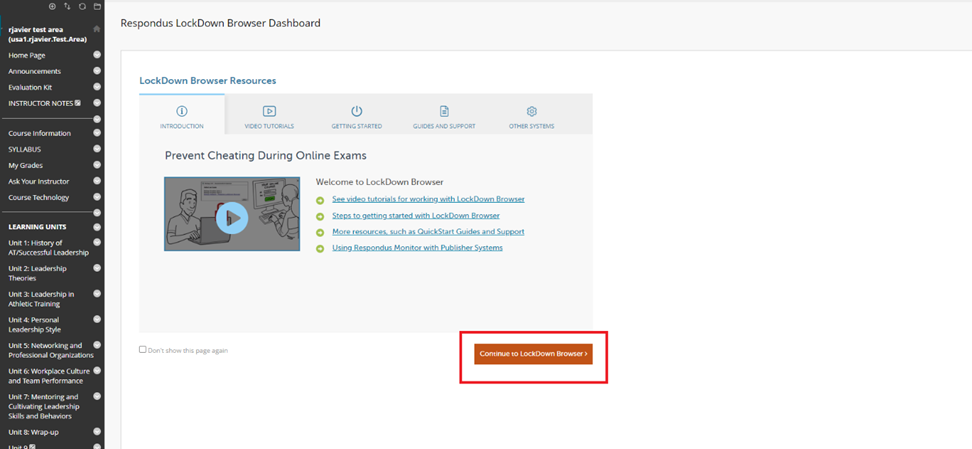Open the SYLLABUS course menu item
The height and width of the screenshot is (449, 972).
pos(25,149)
